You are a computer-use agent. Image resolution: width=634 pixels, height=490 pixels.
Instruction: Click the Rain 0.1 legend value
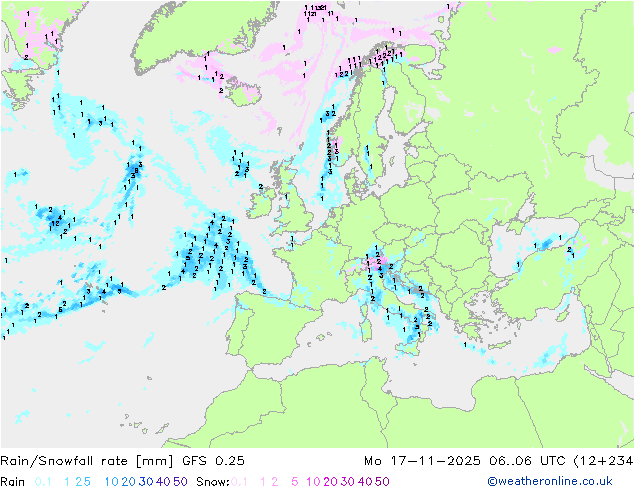click(x=43, y=482)
